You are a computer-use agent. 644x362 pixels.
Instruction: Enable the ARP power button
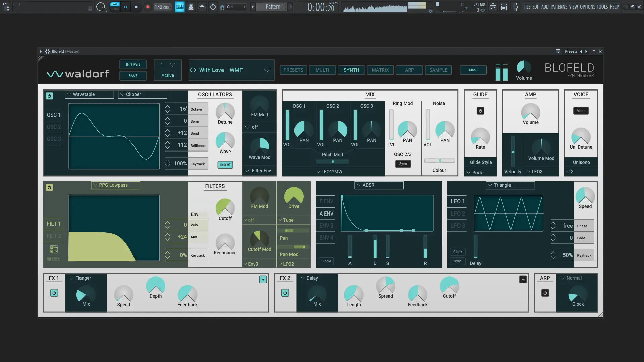pos(545,293)
